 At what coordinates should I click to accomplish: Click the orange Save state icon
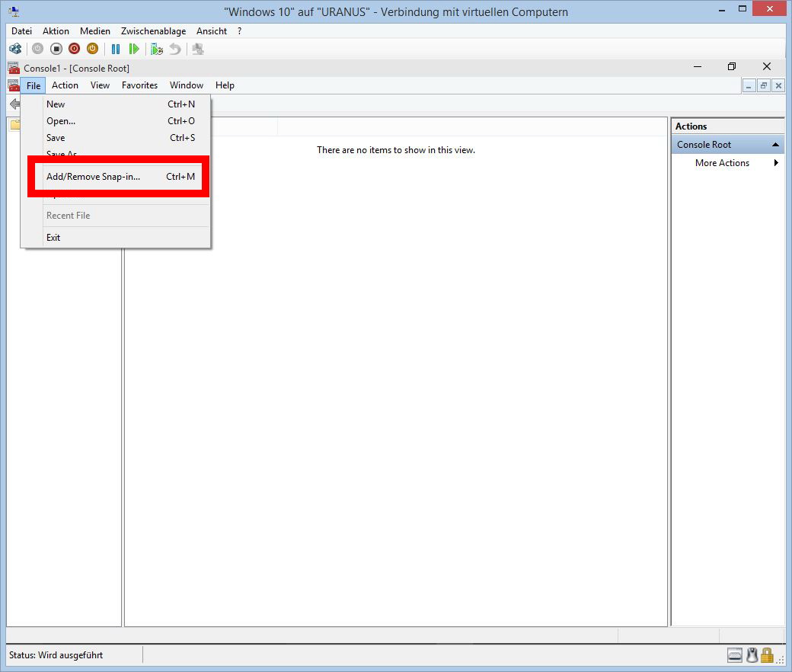92,49
